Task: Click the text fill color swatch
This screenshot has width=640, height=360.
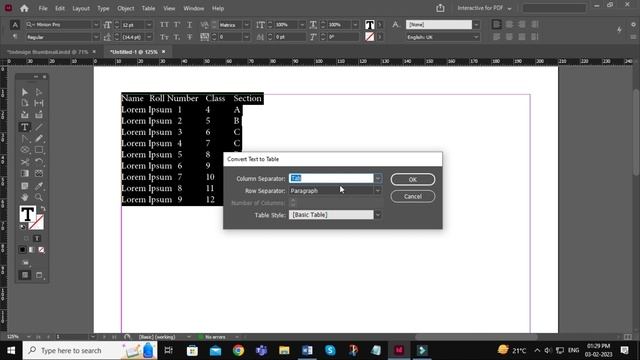Action: [27, 214]
